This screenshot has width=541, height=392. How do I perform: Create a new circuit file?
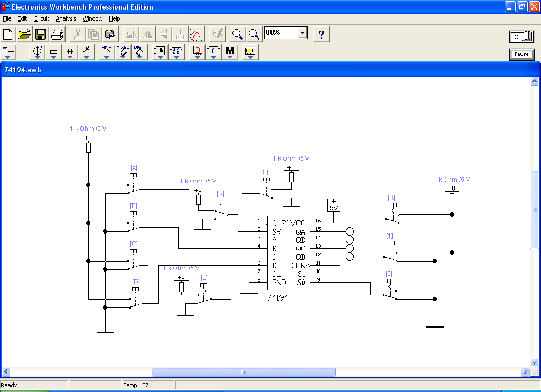[x=7, y=34]
